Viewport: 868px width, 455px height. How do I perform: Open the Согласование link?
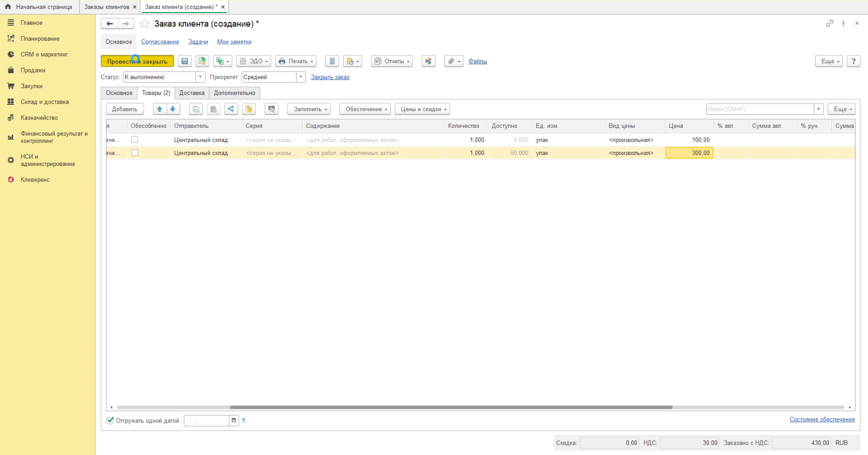click(160, 42)
